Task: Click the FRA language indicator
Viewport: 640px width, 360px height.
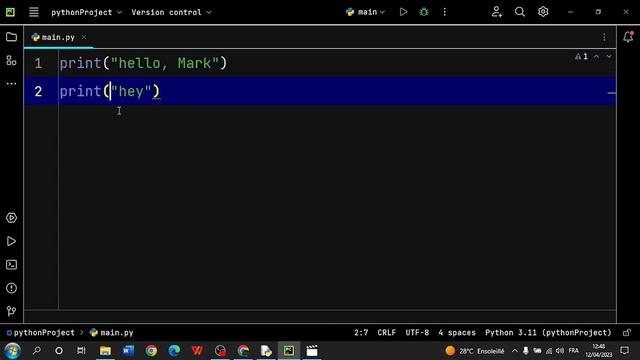Action: coord(573,351)
